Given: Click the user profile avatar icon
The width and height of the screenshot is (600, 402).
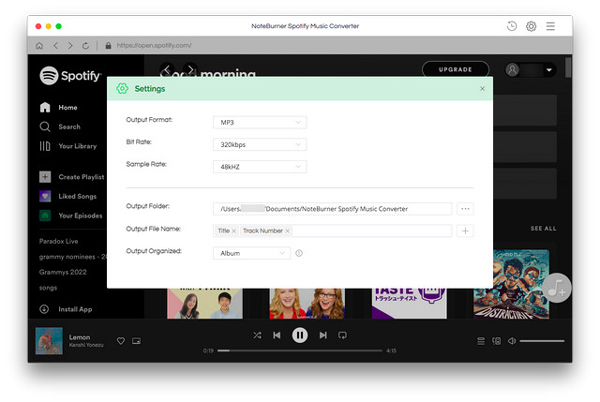Looking at the screenshot, I should (x=512, y=70).
